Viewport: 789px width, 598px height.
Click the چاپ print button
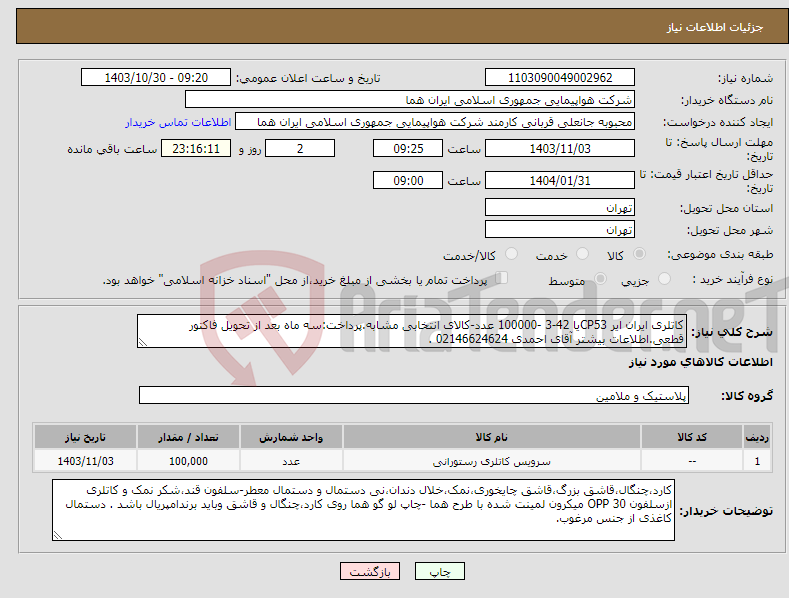(x=440, y=571)
